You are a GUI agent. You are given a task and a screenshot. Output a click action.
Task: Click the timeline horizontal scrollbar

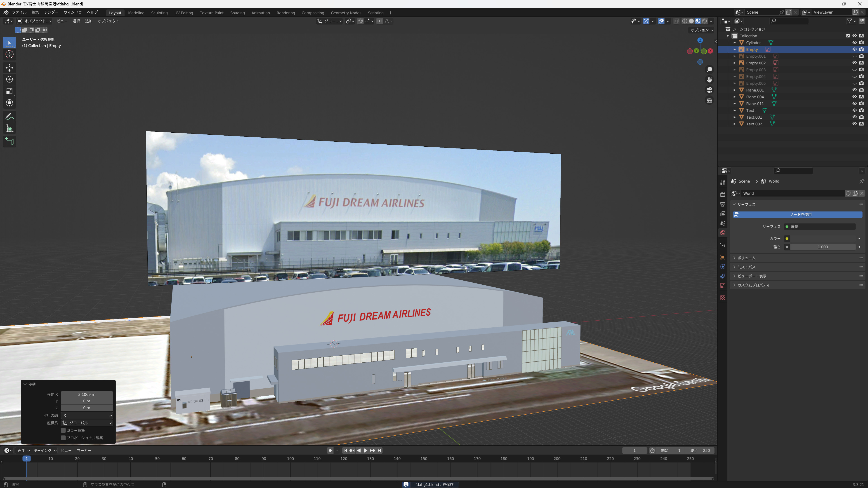(x=358, y=479)
